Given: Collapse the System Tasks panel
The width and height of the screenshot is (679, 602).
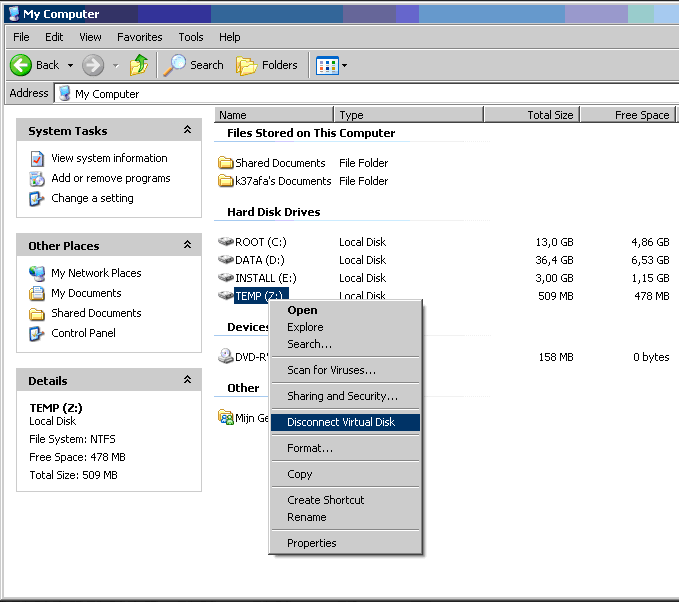Looking at the screenshot, I should coord(187,129).
